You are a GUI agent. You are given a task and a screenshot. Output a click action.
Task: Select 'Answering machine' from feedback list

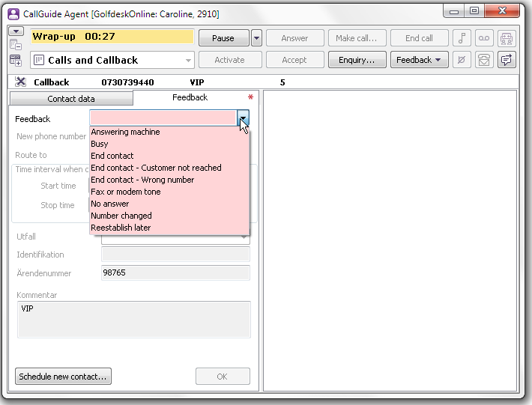(125, 132)
